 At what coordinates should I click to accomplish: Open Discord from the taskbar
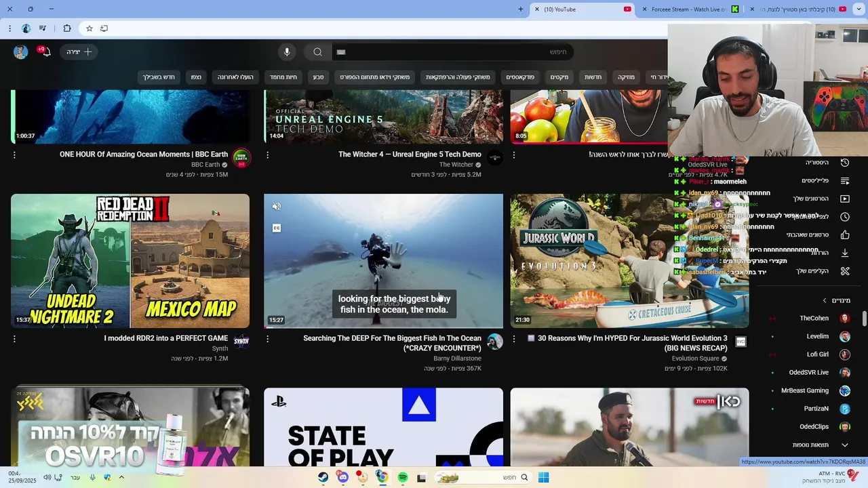tap(342, 477)
